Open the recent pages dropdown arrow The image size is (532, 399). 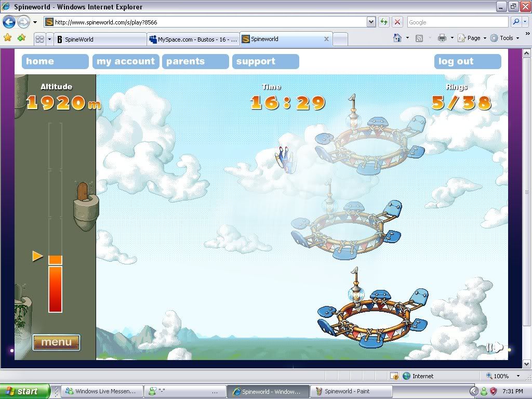point(35,22)
